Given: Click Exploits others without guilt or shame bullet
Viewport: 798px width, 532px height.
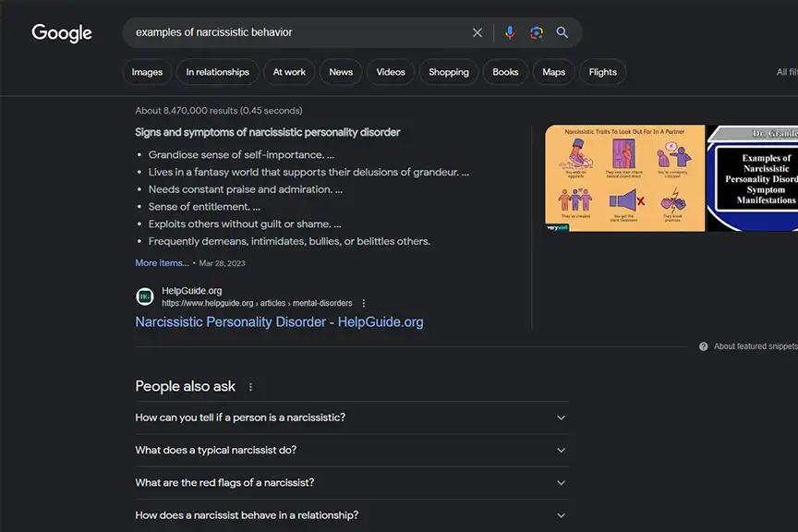Looking at the screenshot, I should pyautogui.click(x=245, y=224).
